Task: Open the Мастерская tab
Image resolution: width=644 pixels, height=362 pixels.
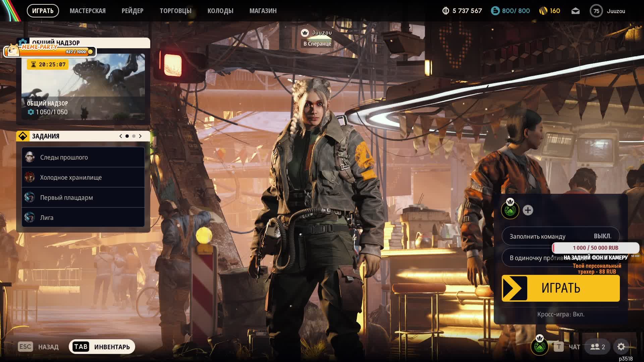Action: 88,11
